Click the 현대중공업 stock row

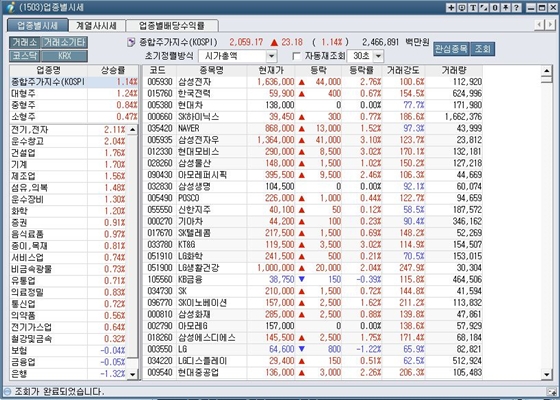tap(313, 372)
